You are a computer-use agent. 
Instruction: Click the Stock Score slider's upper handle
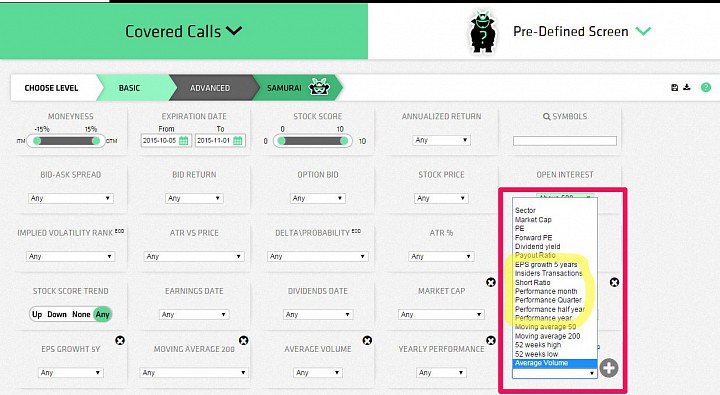344,141
